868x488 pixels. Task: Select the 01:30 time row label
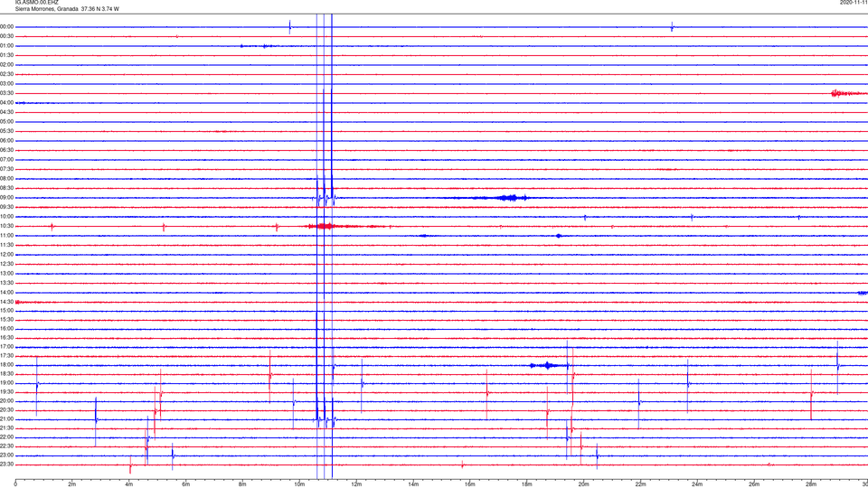(x=7, y=55)
